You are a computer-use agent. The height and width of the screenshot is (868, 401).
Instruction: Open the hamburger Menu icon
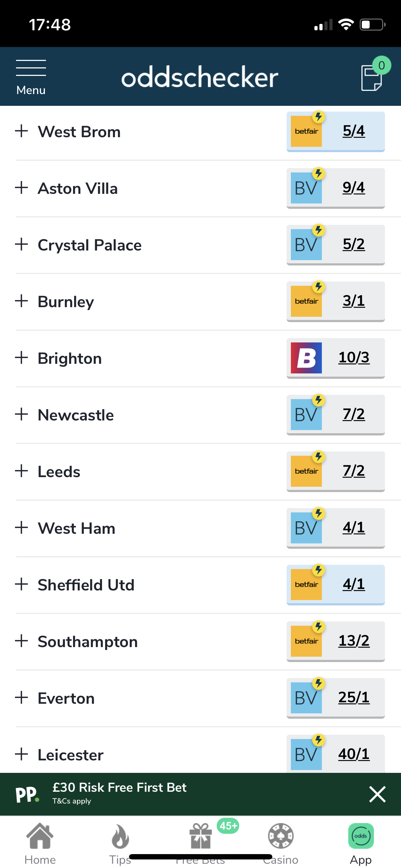(x=31, y=68)
